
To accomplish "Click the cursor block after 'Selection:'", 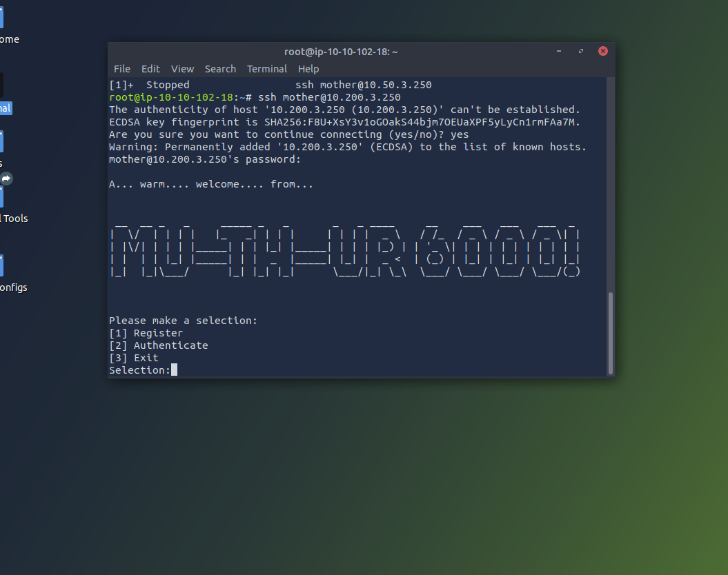I will 174,370.
